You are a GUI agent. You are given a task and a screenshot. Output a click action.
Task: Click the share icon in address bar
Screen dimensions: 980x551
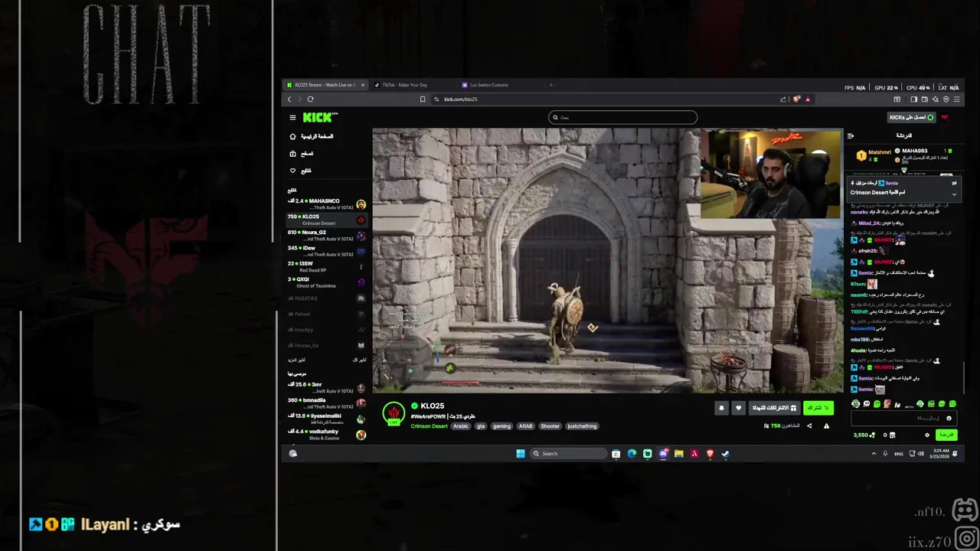coord(783,99)
